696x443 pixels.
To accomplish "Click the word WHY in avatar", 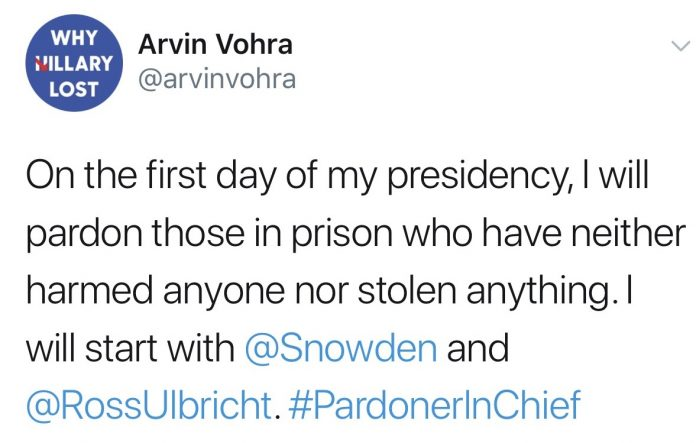I will pos(74,38).
